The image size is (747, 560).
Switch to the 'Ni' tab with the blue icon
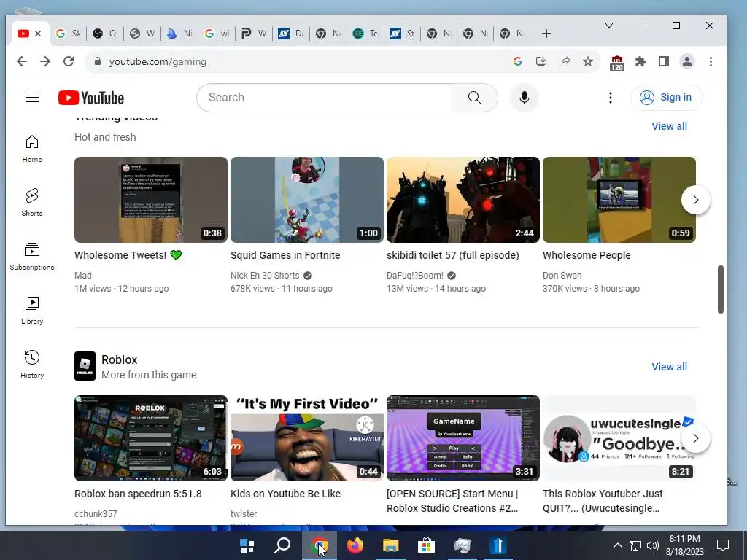pyautogui.click(x=179, y=34)
